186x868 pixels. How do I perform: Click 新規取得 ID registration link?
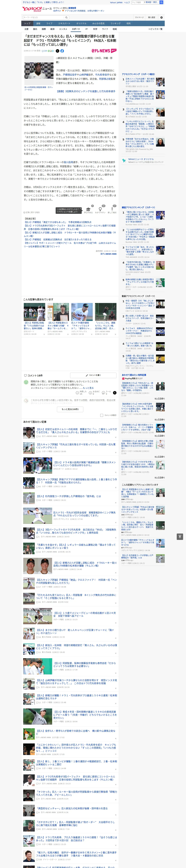pos(72,8)
